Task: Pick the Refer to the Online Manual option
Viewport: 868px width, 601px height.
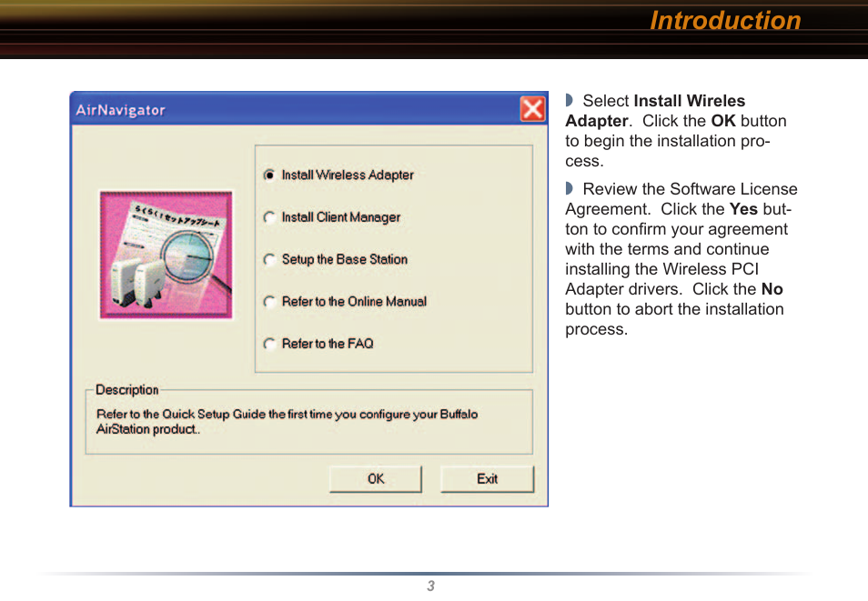Action: [x=269, y=302]
